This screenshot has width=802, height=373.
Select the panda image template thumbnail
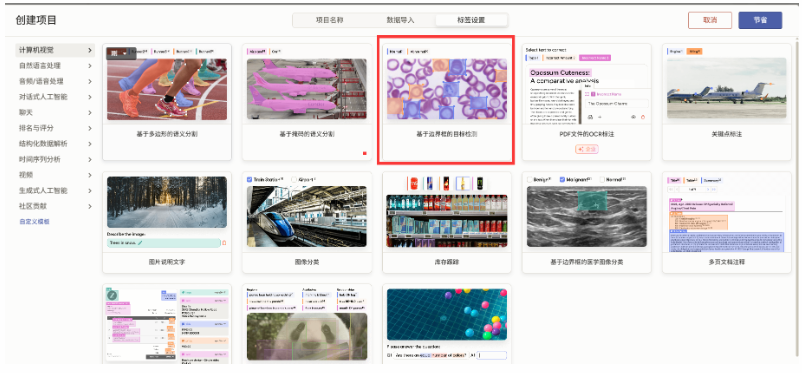[306, 336]
